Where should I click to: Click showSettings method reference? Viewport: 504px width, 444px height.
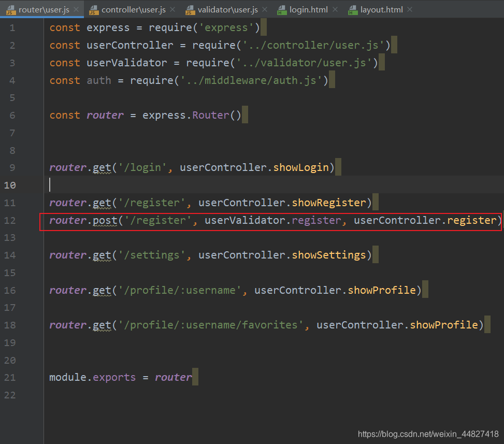329,255
